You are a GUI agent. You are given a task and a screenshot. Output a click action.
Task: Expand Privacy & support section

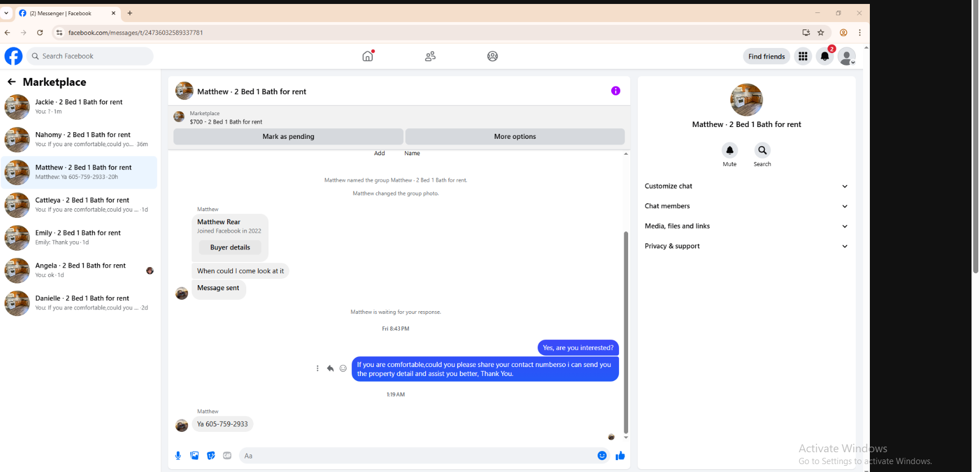pyautogui.click(x=746, y=246)
